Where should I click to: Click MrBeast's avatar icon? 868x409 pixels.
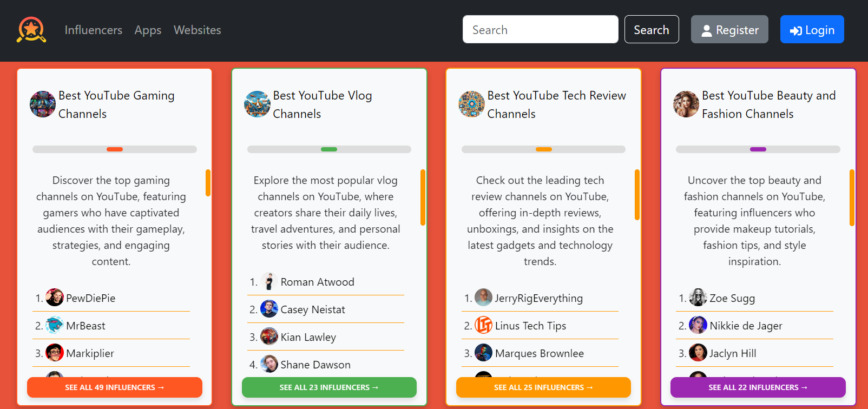tap(55, 325)
